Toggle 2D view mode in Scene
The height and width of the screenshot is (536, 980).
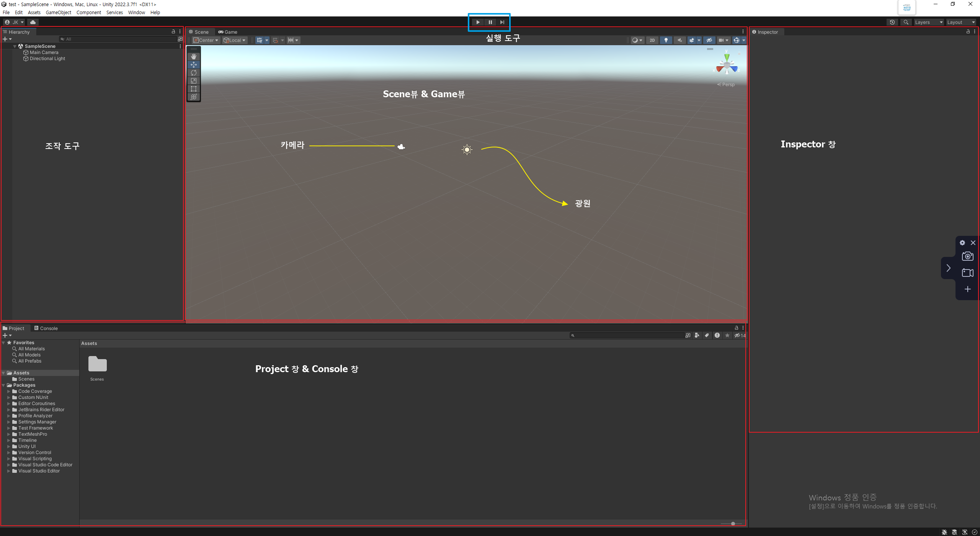coord(652,40)
